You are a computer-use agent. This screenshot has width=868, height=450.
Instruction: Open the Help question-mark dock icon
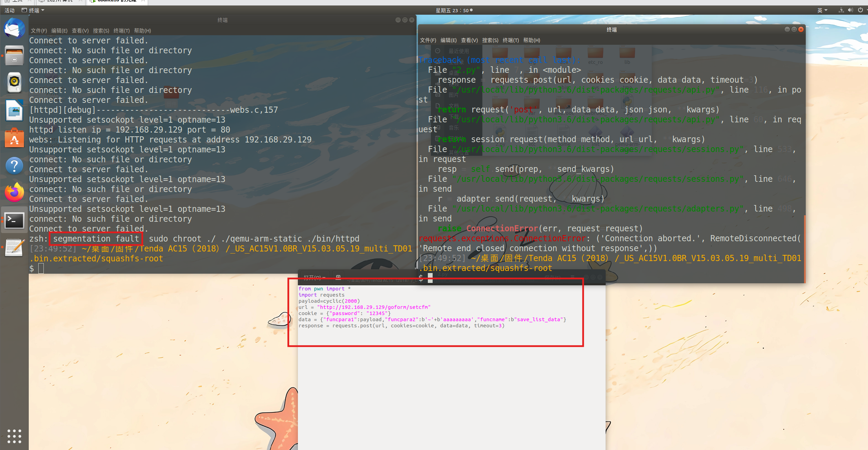click(x=14, y=166)
